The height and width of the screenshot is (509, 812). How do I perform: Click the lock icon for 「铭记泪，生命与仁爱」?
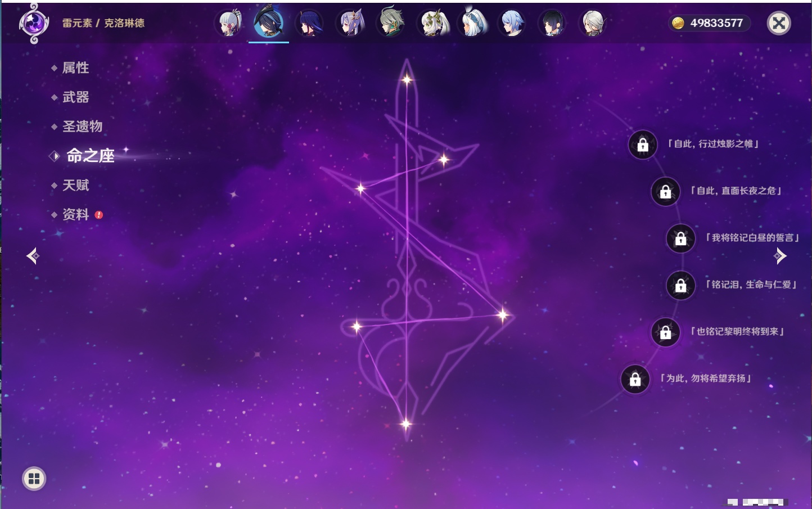[x=680, y=285]
